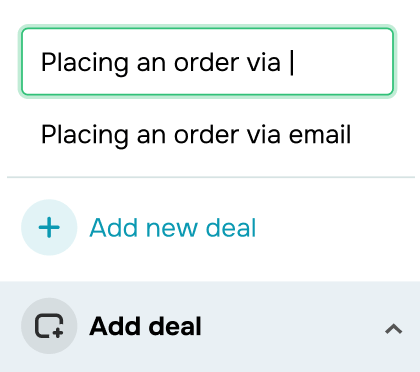Click the grey circle with the add-deal rectangle icon

tap(49, 326)
